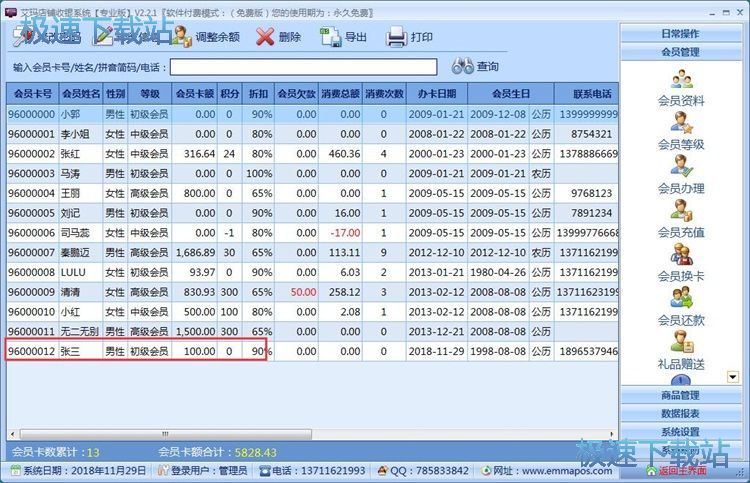Open the 系统设置 sidebar section
The height and width of the screenshot is (483, 750).
pos(681,432)
